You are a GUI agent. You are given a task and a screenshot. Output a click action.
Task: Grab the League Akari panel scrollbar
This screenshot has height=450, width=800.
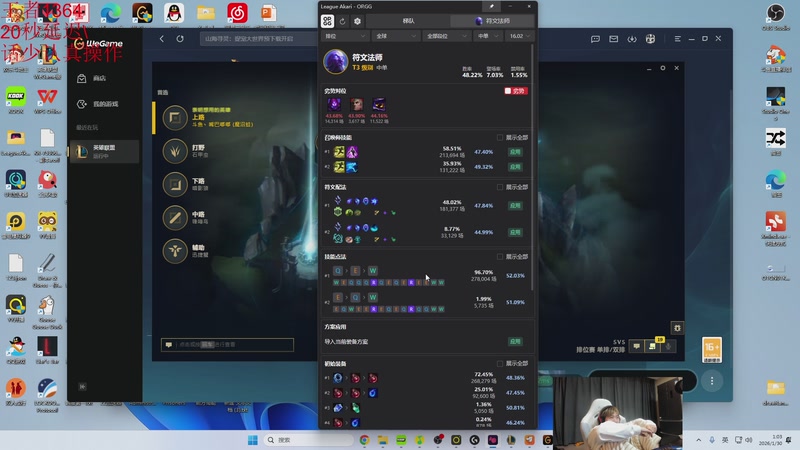[532, 168]
